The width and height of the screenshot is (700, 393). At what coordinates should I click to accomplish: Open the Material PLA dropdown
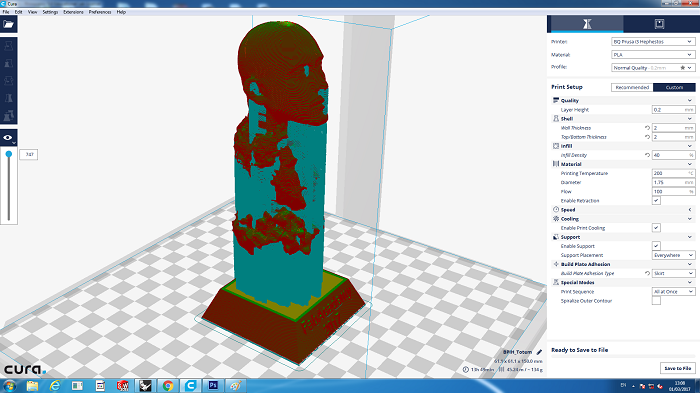coord(653,54)
